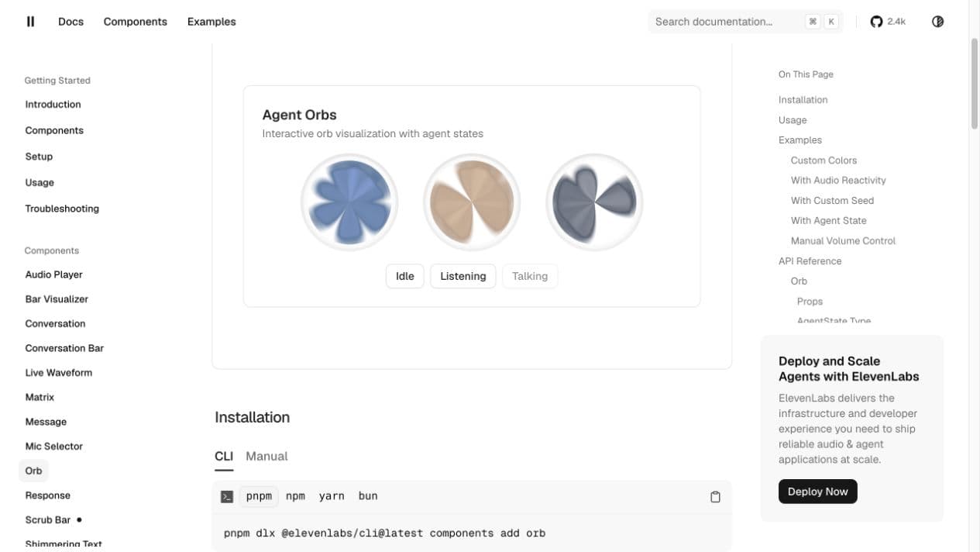Click the blue agent orb
This screenshot has width=980, height=552.
coord(349,202)
